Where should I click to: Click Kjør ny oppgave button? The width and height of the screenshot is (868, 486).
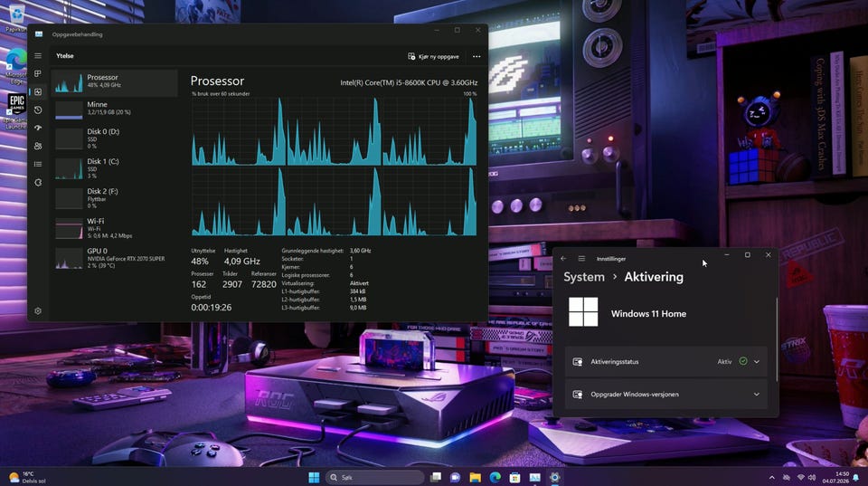click(x=433, y=56)
